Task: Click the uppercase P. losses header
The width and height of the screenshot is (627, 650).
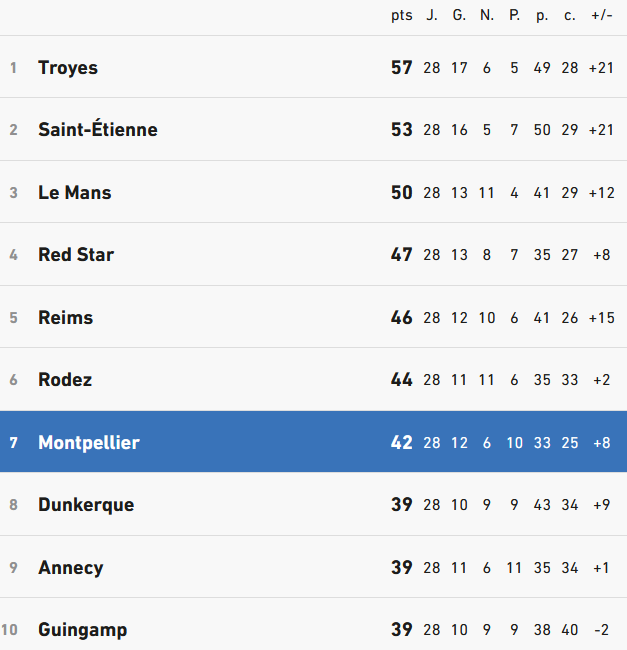Action: (514, 15)
